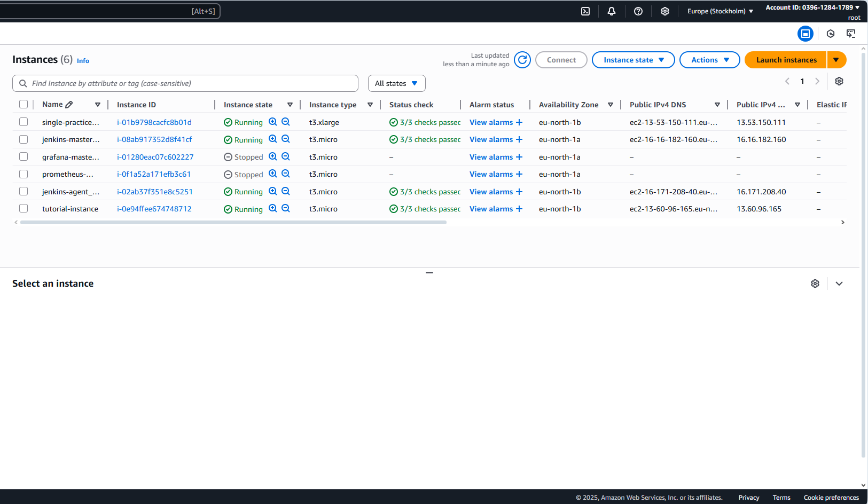Open the Account ID menu
The height and width of the screenshot is (504, 868).
coord(812,7)
